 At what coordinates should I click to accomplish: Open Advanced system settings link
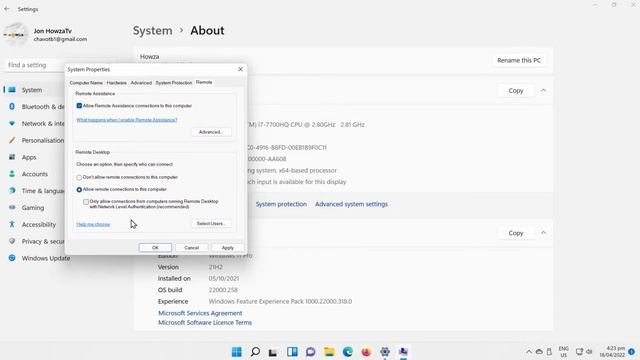pos(351,204)
